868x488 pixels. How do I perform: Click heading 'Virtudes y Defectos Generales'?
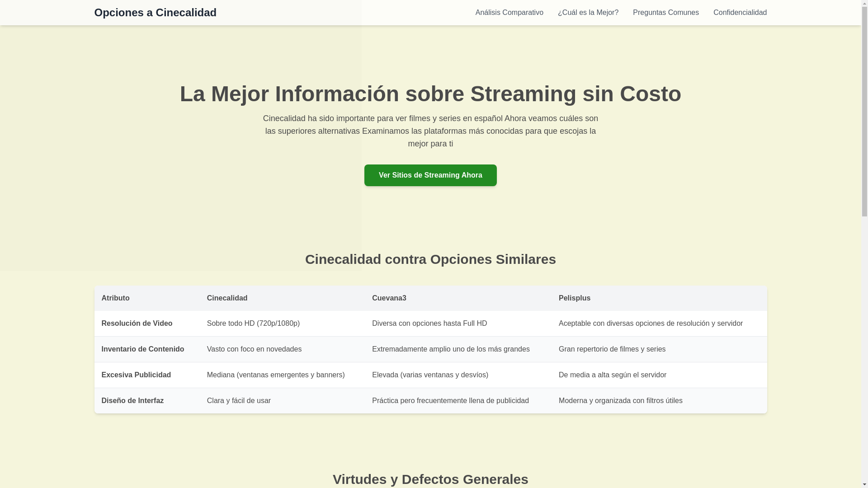[430, 479]
